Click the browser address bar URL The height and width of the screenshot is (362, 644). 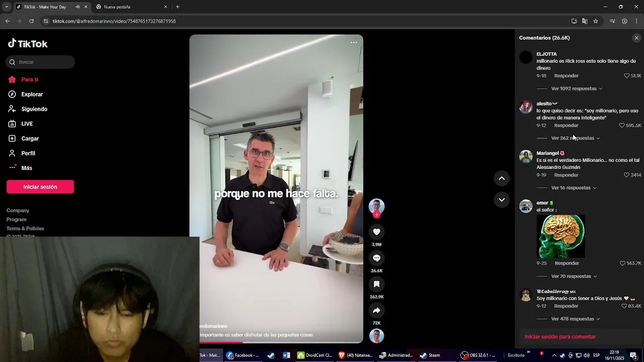pyautogui.click(x=114, y=21)
